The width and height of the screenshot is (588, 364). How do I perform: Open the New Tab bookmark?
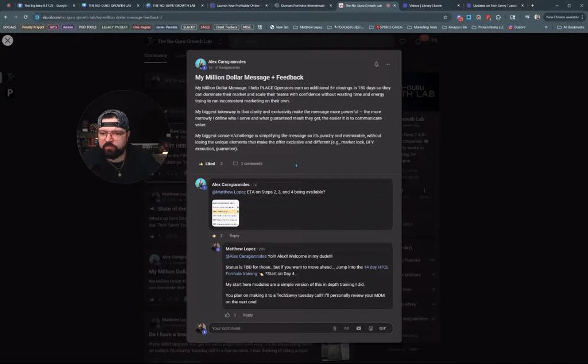[x=279, y=28]
